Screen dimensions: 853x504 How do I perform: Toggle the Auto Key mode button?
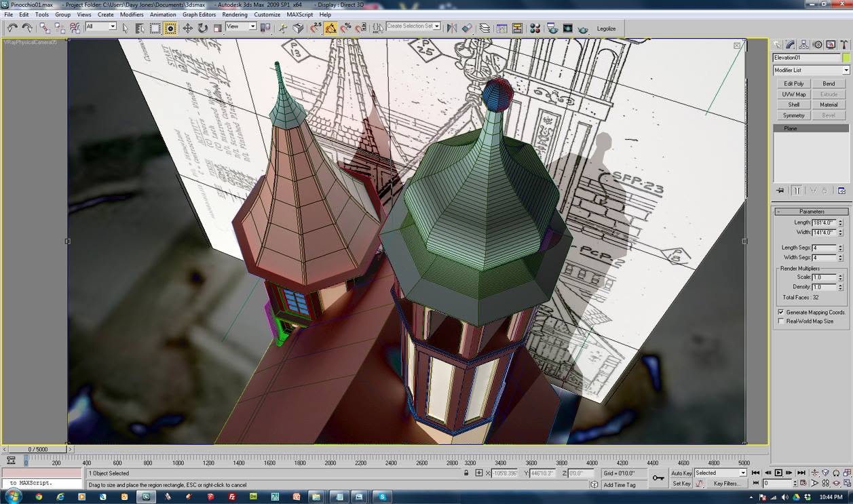681,473
